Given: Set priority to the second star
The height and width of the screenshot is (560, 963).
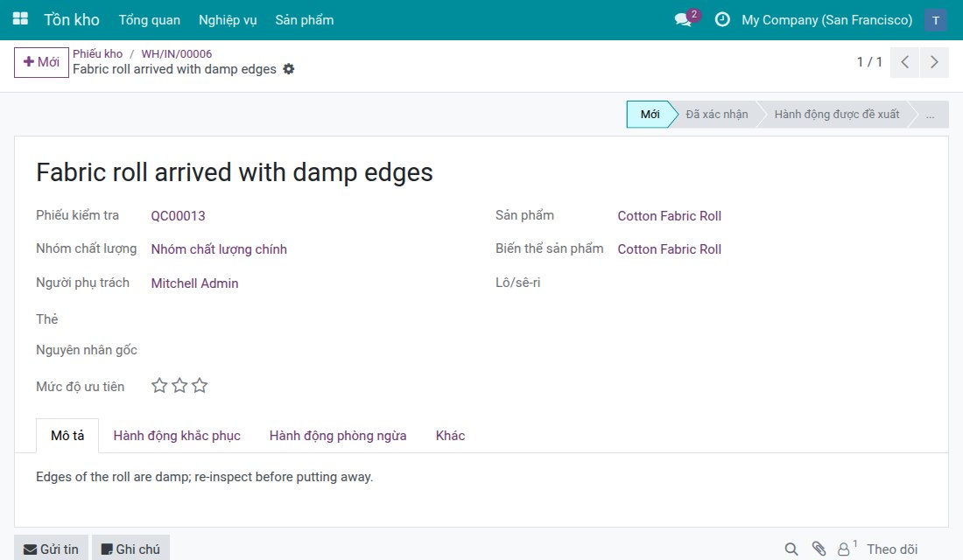Looking at the screenshot, I should coord(179,386).
